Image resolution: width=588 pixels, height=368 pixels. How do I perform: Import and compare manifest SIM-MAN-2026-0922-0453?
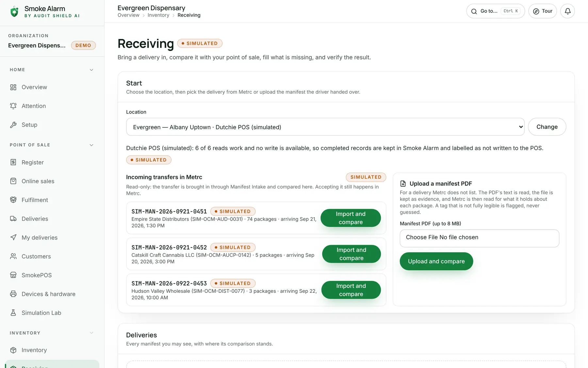(x=351, y=290)
